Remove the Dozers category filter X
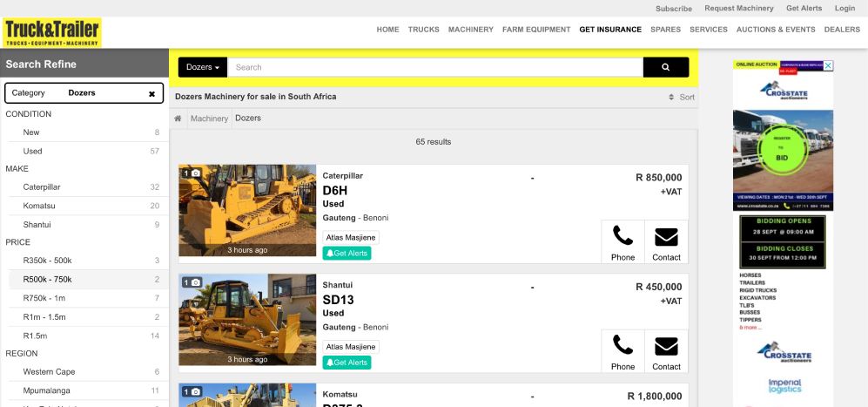 click(151, 94)
